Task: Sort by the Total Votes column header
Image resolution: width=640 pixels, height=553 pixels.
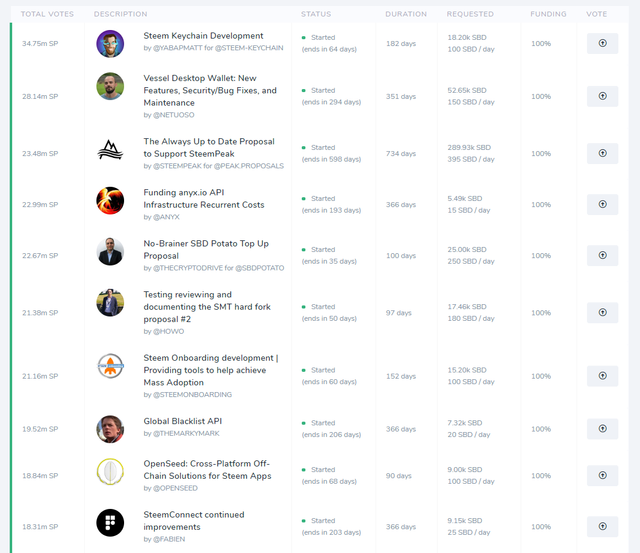Action: coord(47,14)
